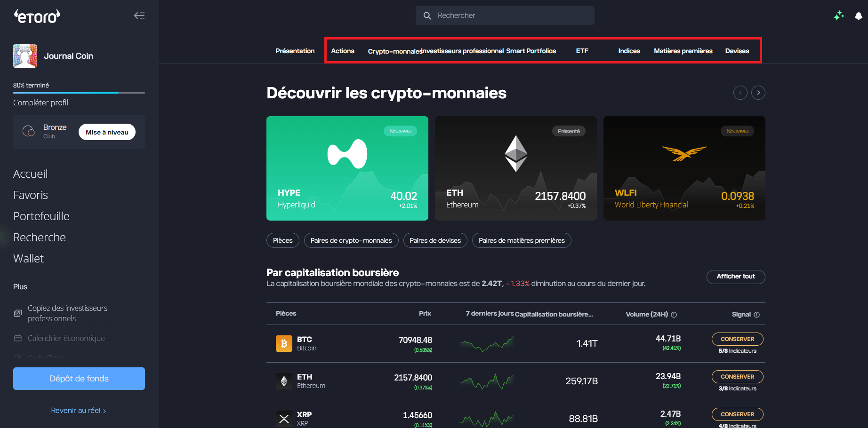The height and width of the screenshot is (428, 868).
Task: Click the info icon beside Volume (24H)
Action: pyautogui.click(x=674, y=314)
